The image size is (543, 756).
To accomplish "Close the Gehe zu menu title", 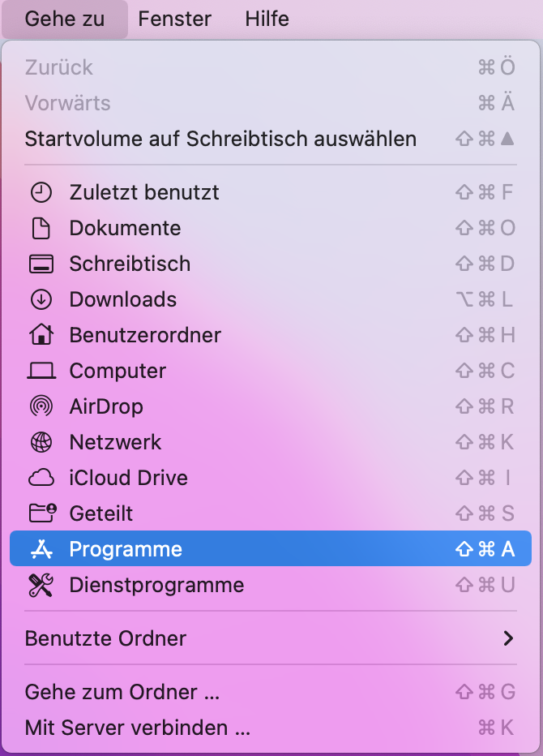I will pos(65,19).
